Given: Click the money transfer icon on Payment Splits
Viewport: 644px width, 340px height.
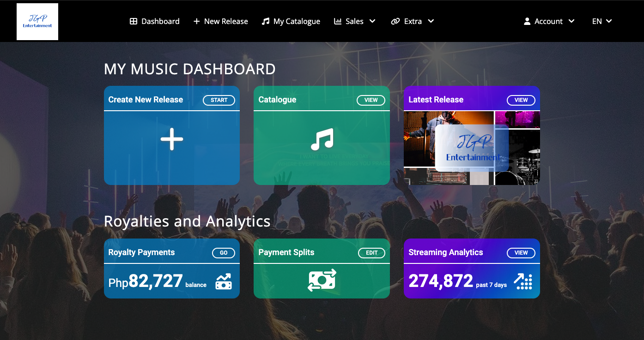Looking at the screenshot, I should (x=322, y=281).
